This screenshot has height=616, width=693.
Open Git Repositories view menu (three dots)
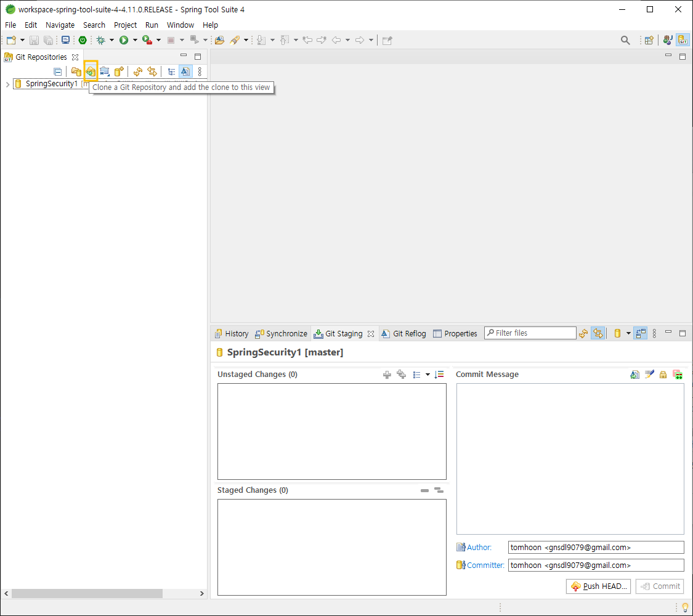200,71
